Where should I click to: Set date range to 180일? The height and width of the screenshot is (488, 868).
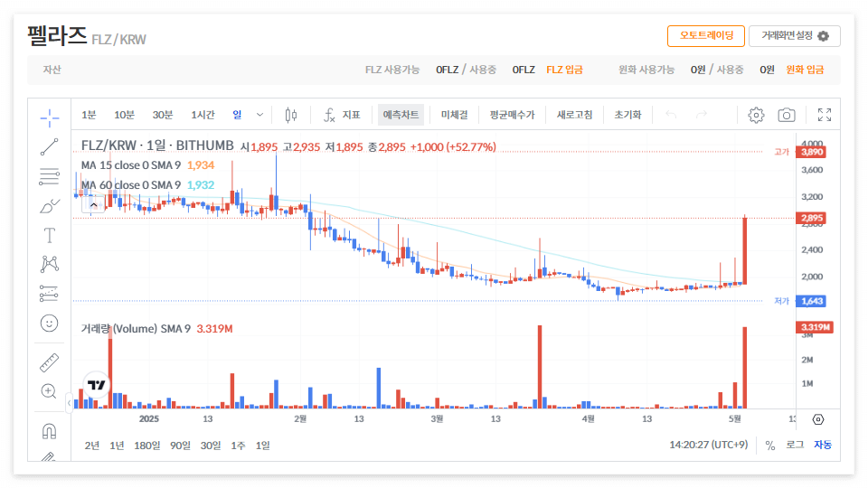coord(146,446)
